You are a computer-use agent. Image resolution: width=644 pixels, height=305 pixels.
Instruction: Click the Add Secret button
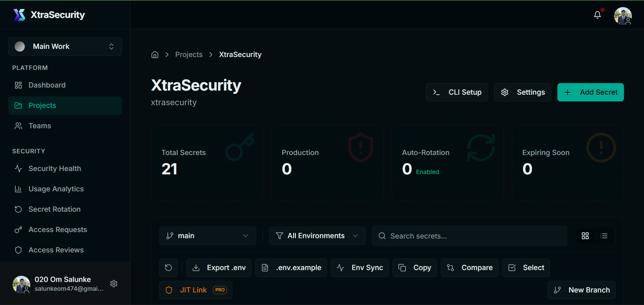tap(590, 92)
